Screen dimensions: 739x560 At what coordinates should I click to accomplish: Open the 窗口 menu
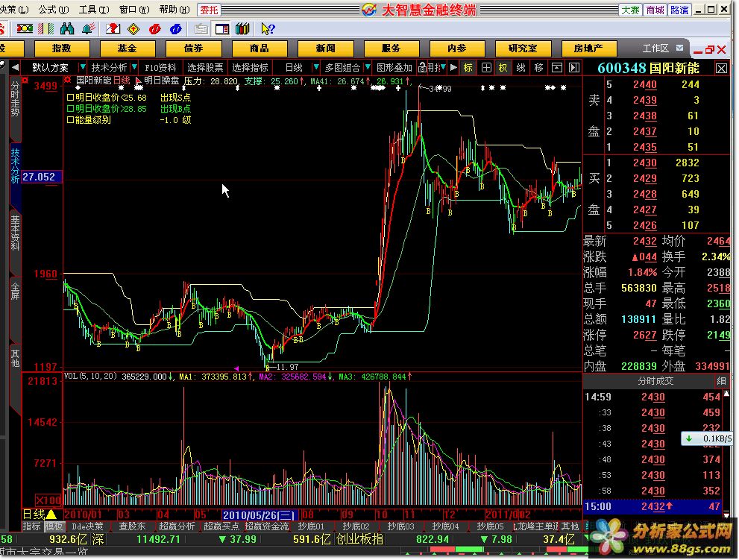point(134,10)
